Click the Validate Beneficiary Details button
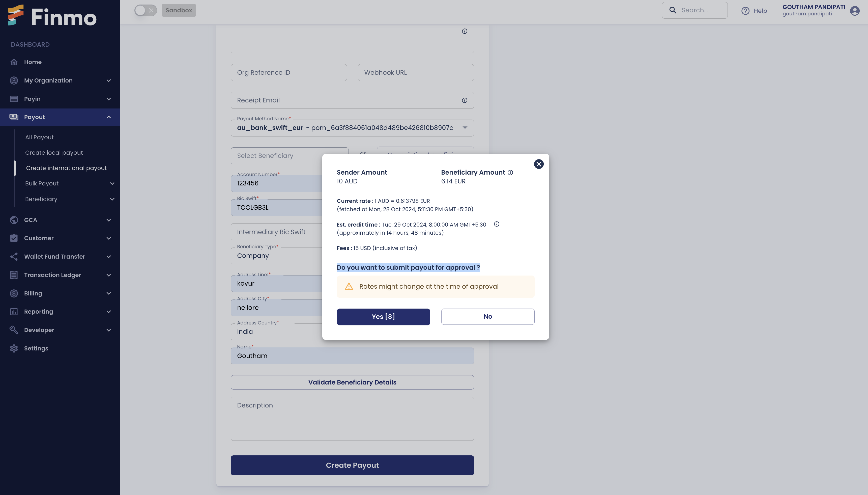This screenshot has height=495, width=868. (x=352, y=382)
